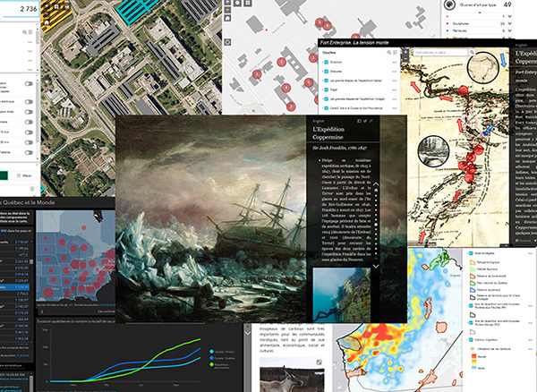
Task: Click the Fort Enterprise. La tension monte title
Action: pos(354,43)
